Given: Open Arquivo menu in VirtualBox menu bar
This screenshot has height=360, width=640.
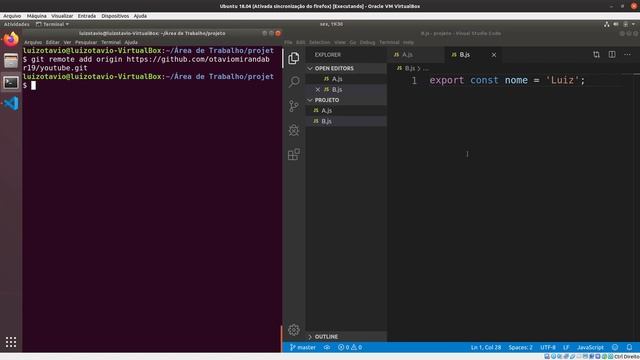Looking at the screenshot, I should pyautogui.click(x=12, y=16).
